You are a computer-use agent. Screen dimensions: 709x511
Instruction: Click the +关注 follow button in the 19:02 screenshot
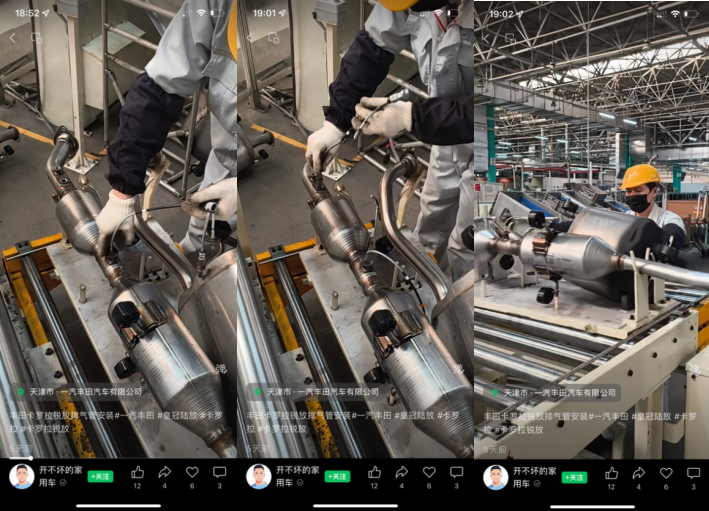coord(574,477)
